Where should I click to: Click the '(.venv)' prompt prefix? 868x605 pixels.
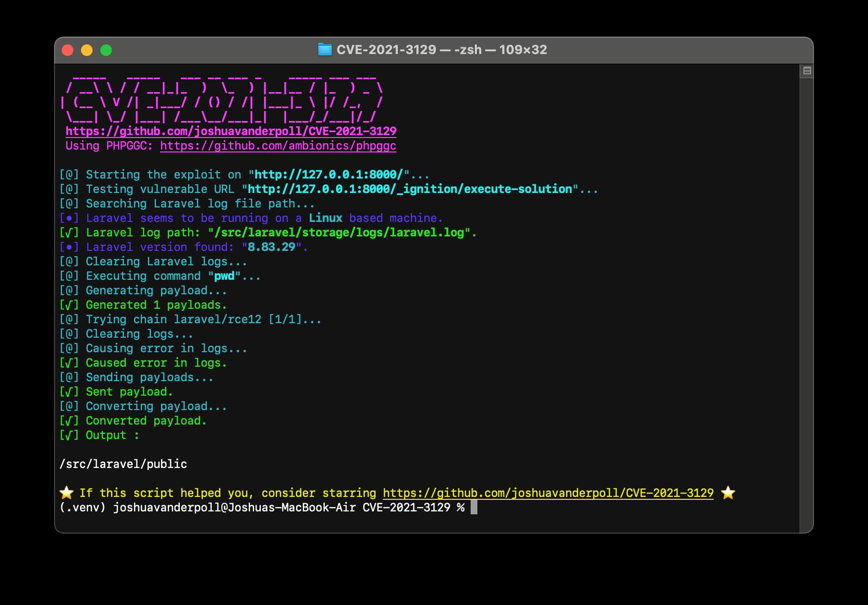[x=82, y=508]
